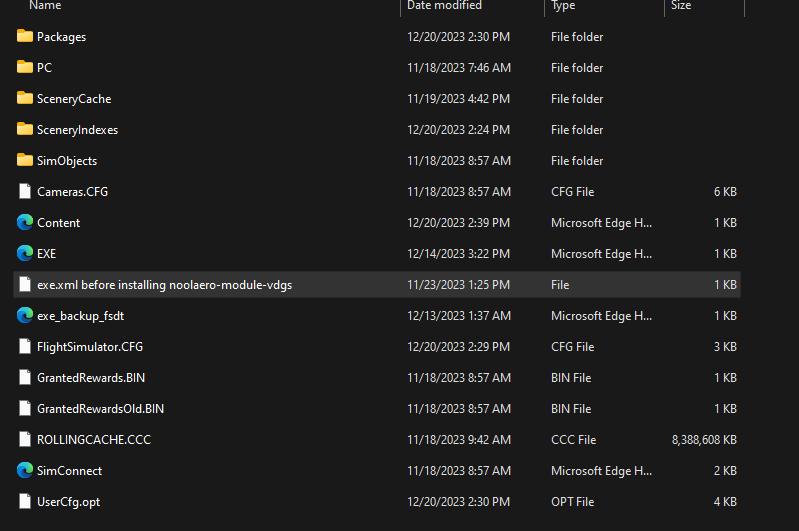
Task: Click the SimConnect Edge icon
Action: [25, 471]
